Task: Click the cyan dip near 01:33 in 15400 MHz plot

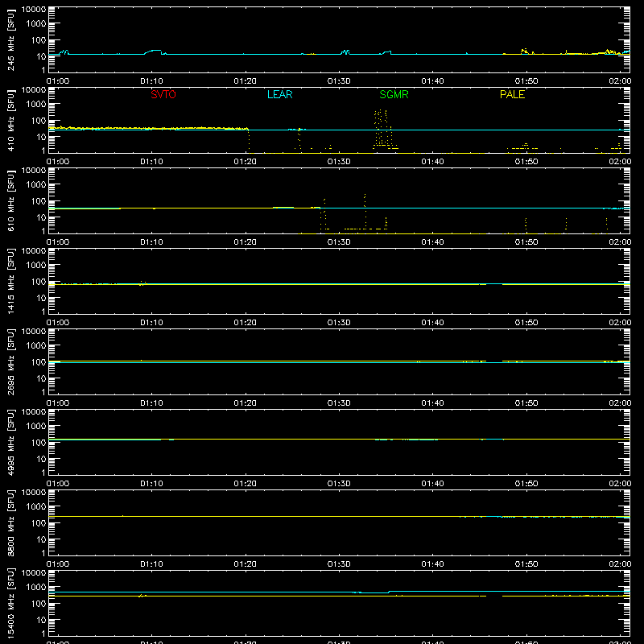Action: pyautogui.click(x=372, y=592)
